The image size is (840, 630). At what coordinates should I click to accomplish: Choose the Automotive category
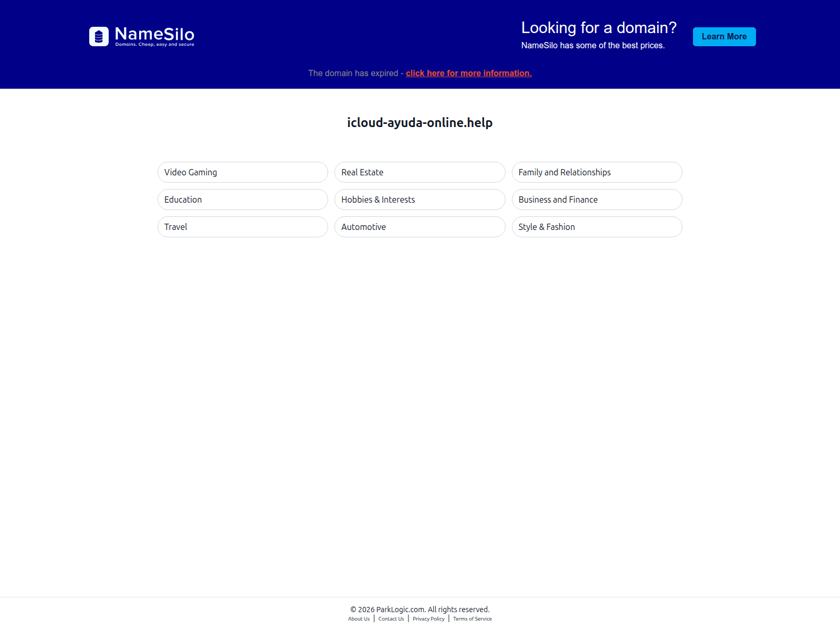point(419,227)
